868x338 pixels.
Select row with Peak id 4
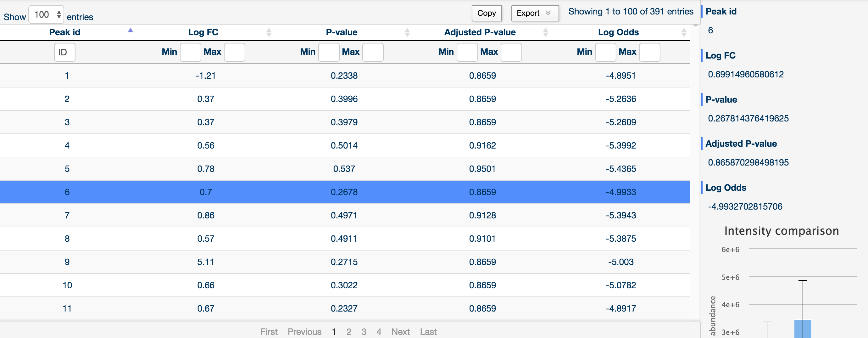click(345, 145)
